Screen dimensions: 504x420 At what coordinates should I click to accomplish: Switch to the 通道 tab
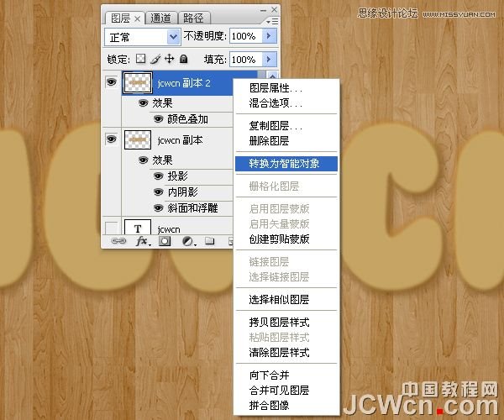pos(160,18)
